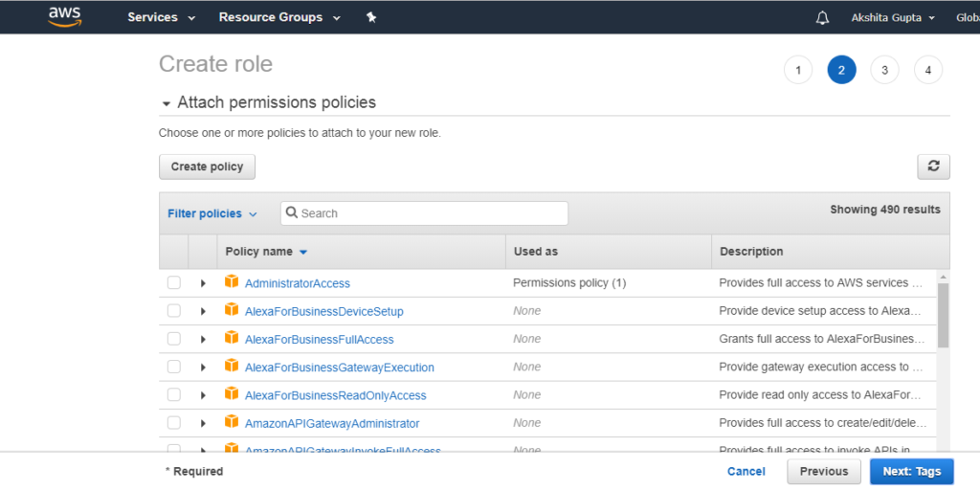This screenshot has width=980, height=491.
Task: Click 'Provides full access to create/edit/dele' description
Action: click(x=822, y=424)
